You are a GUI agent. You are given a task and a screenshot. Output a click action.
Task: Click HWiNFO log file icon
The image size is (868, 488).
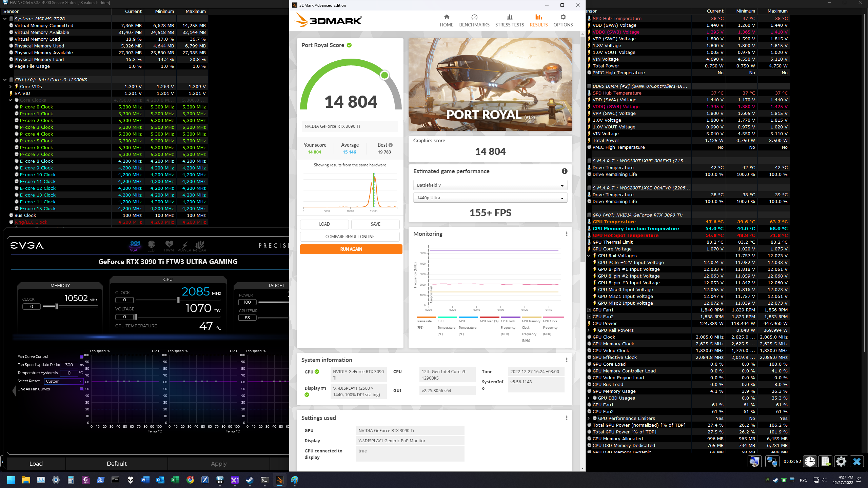[826, 462]
